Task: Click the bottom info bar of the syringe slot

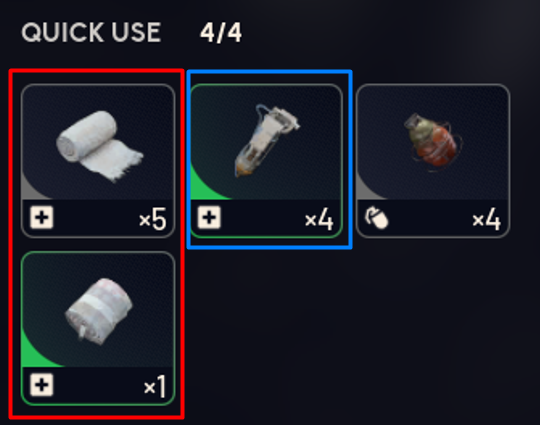Action: (x=266, y=218)
